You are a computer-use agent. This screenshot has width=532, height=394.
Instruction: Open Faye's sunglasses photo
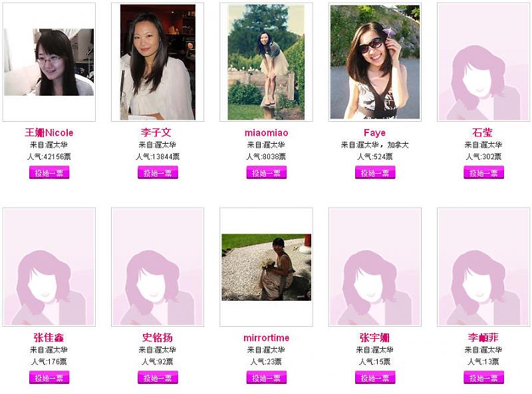pos(375,62)
